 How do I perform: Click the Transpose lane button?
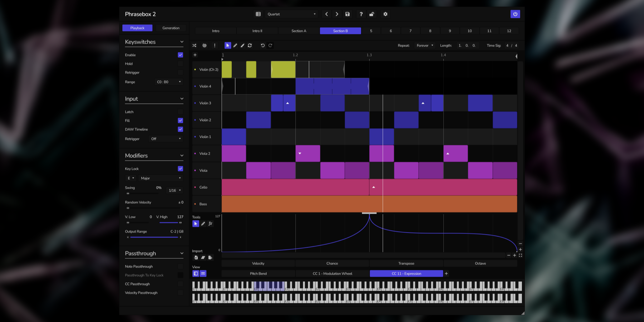pyautogui.click(x=406, y=263)
